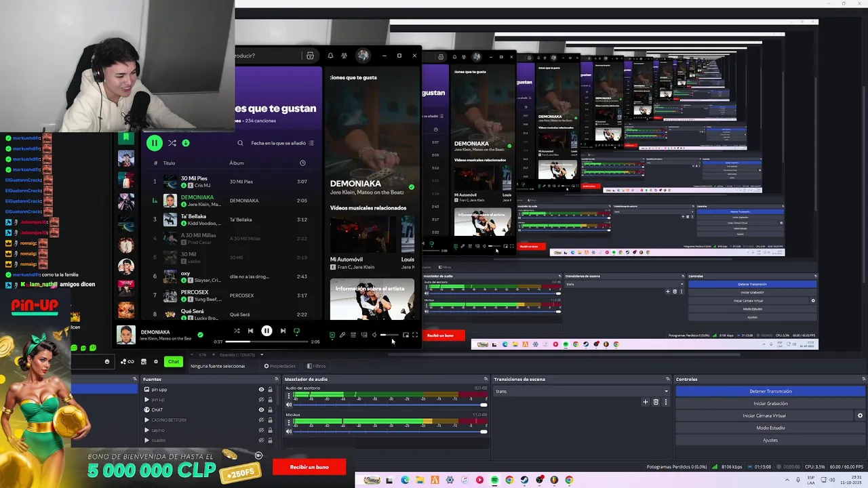868x488 pixels.
Task: Mute Audio del escritorio speaker icon
Action: pyautogui.click(x=289, y=405)
